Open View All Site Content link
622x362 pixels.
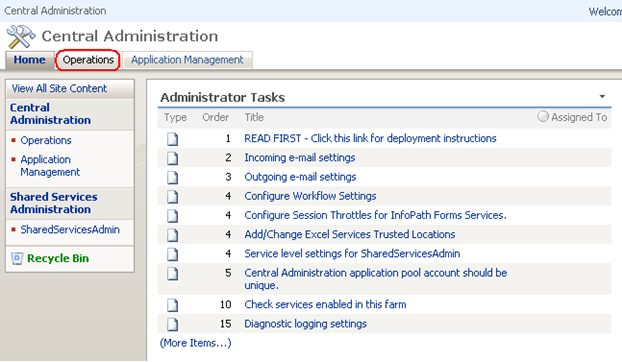(x=59, y=88)
